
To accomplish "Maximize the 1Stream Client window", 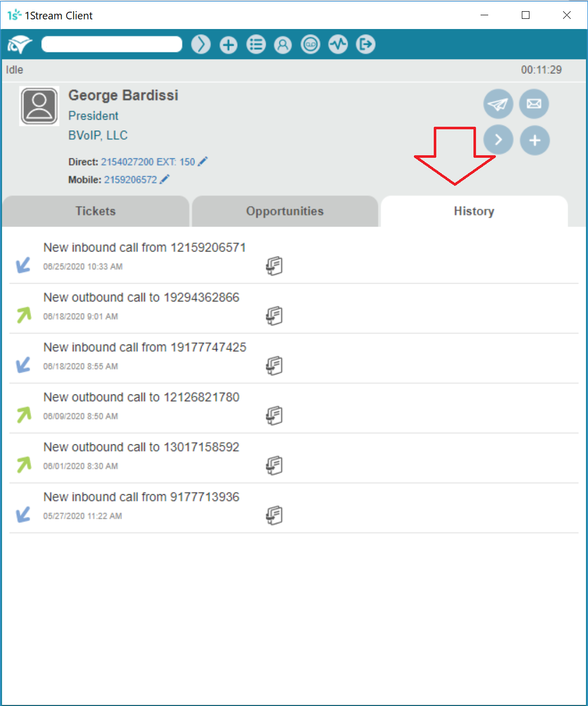I will point(526,15).
